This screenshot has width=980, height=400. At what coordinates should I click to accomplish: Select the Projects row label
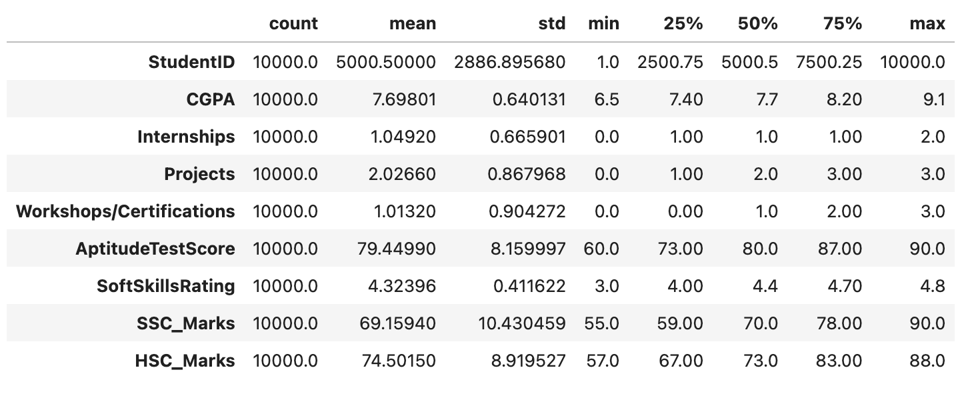pos(199,174)
